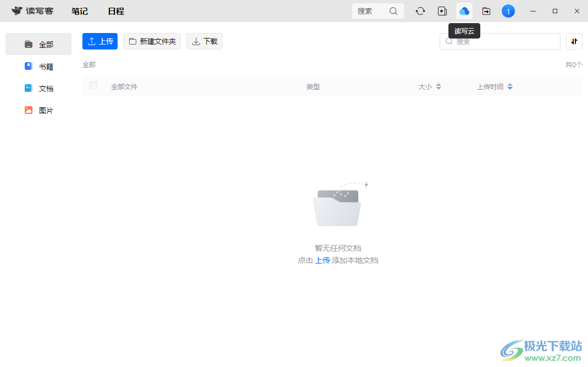Viewport: 588px width, 367px height.
Task: Click the 暂无任何文档 message
Action: click(x=338, y=248)
